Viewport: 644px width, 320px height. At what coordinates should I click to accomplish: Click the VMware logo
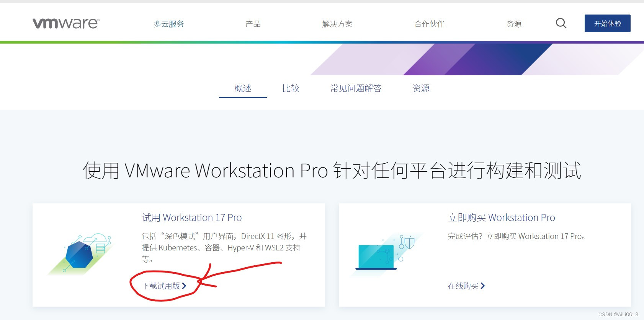66,23
